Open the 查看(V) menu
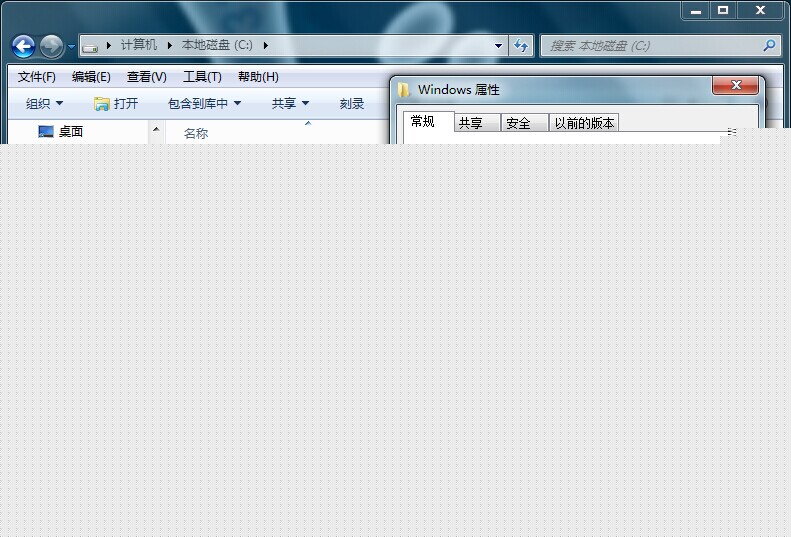This screenshot has height=537, width=791. coord(146,77)
